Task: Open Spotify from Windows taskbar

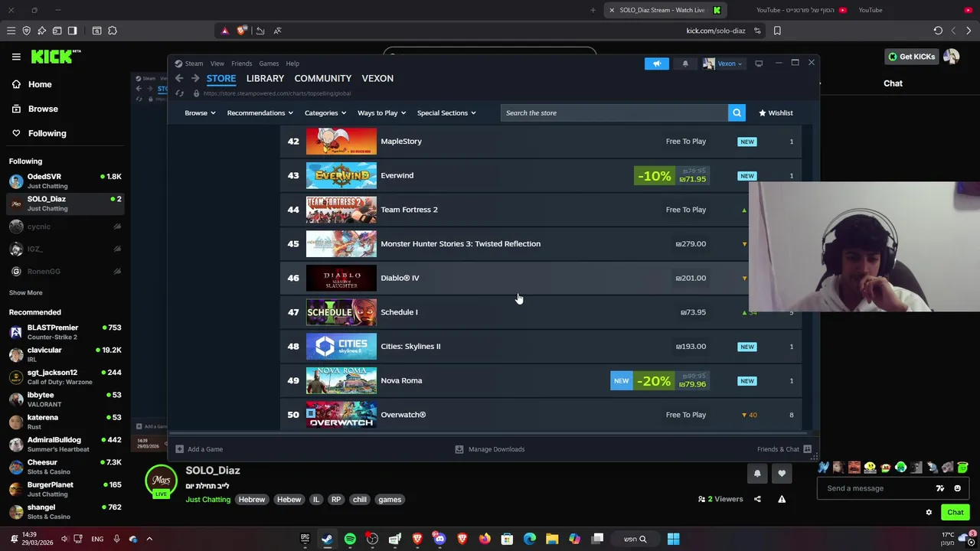Action: tap(350, 539)
